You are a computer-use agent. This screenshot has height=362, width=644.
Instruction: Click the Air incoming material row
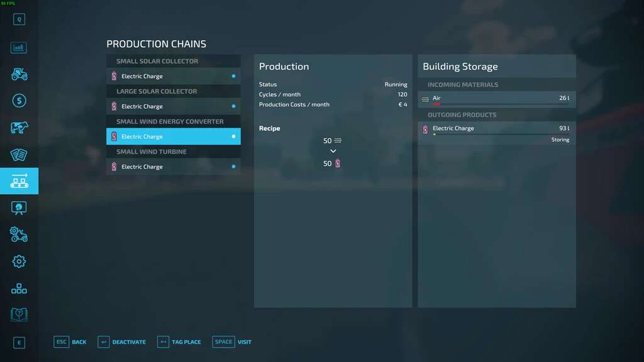point(496,99)
